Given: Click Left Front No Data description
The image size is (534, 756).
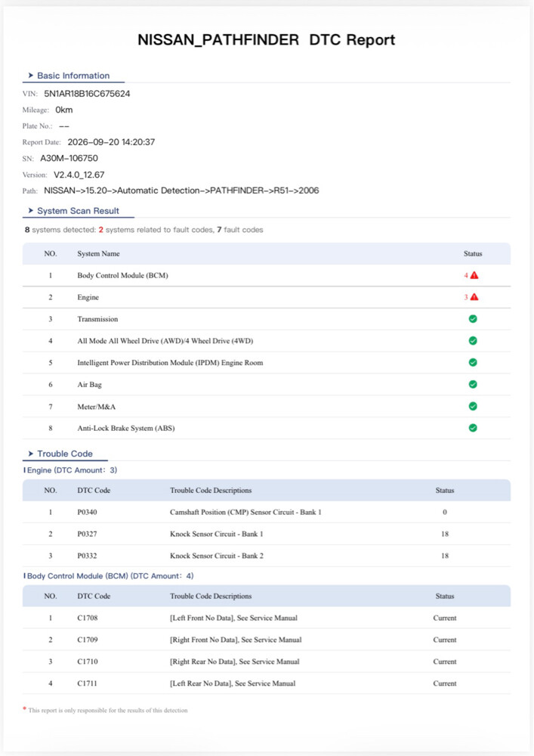Looking at the screenshot, I should [233, 618].
